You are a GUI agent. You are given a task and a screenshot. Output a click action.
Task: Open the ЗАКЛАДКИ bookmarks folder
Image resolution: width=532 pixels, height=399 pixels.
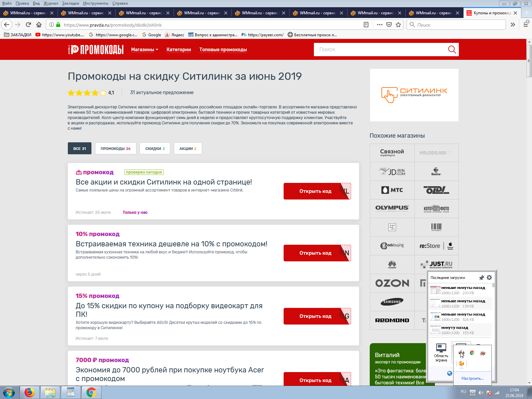(18, 35)
